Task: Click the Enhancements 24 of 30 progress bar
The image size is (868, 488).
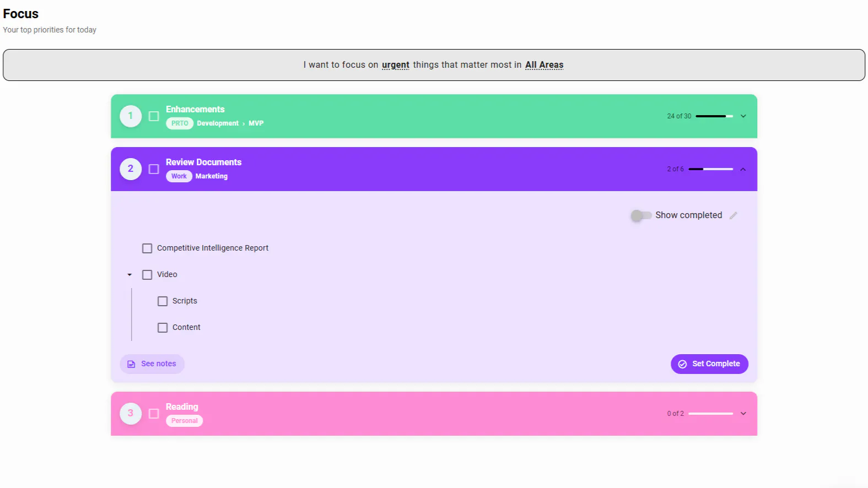Action: (x=714, y=116)
